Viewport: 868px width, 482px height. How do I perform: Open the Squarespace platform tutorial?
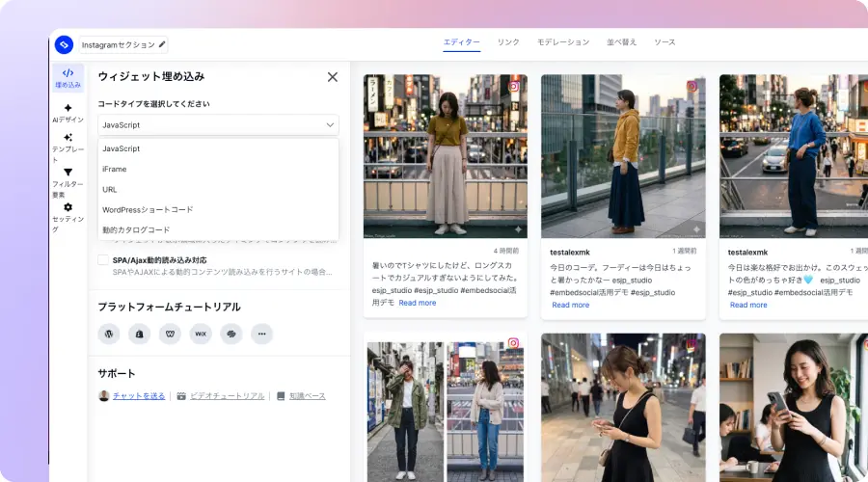coord(231,334)
